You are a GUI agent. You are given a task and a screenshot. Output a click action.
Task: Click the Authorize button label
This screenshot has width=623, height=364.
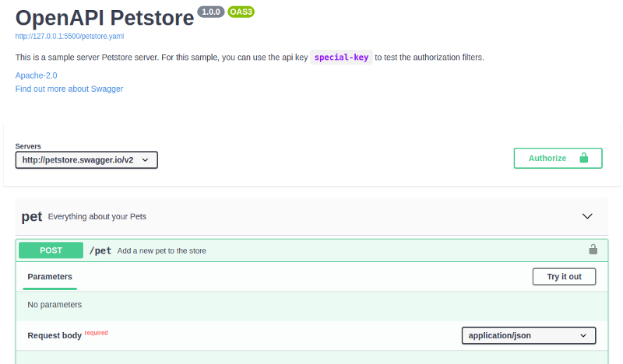pyautogui.click(x=547, y=158)
